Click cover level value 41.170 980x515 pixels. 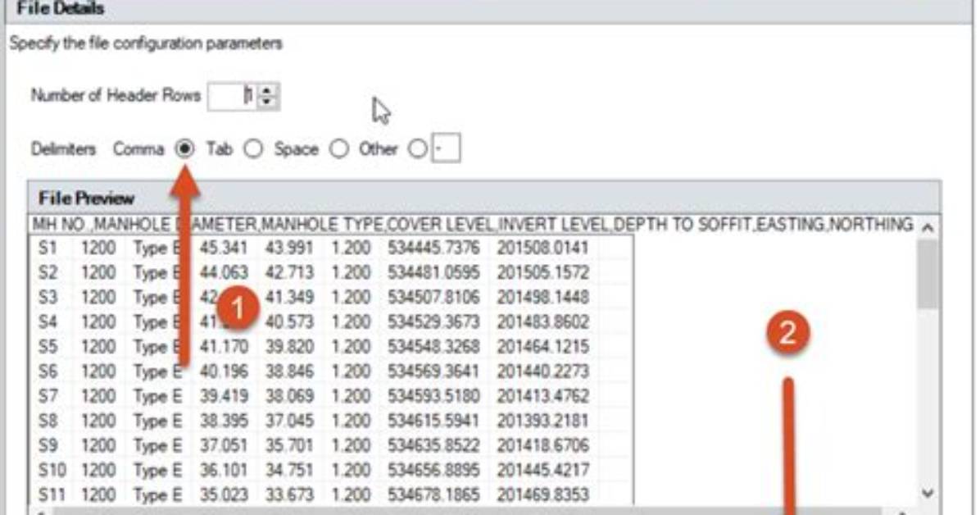tap(224, 347)
